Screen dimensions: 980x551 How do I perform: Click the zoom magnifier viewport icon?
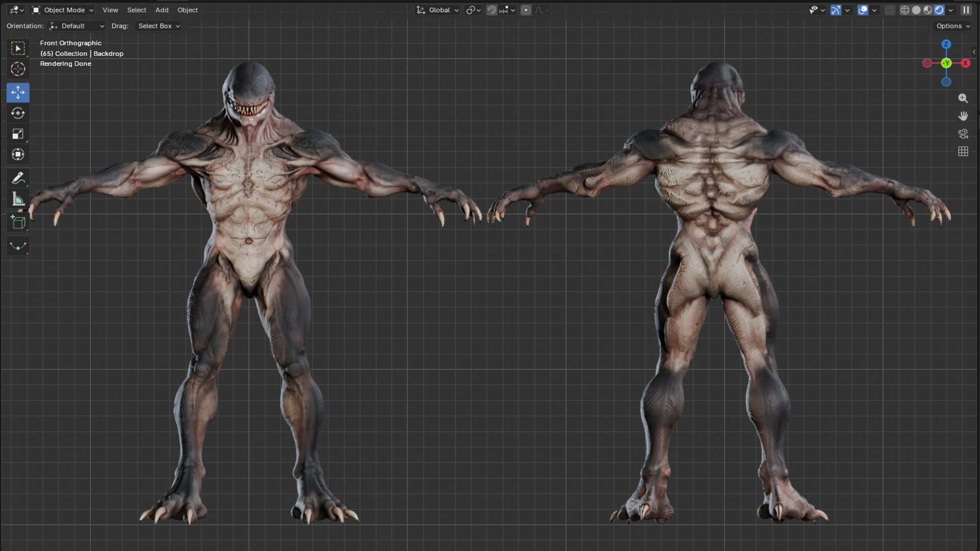[963, 98]
